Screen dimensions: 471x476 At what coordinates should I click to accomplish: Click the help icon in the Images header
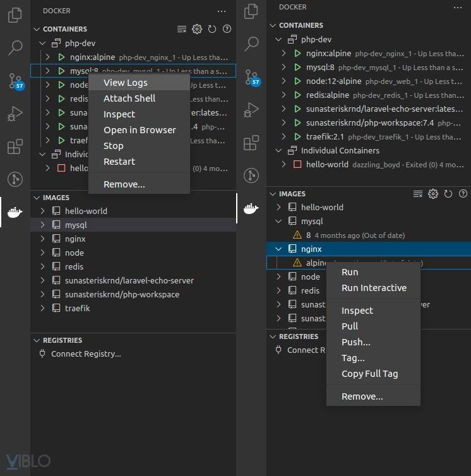(x=463, y=194)
